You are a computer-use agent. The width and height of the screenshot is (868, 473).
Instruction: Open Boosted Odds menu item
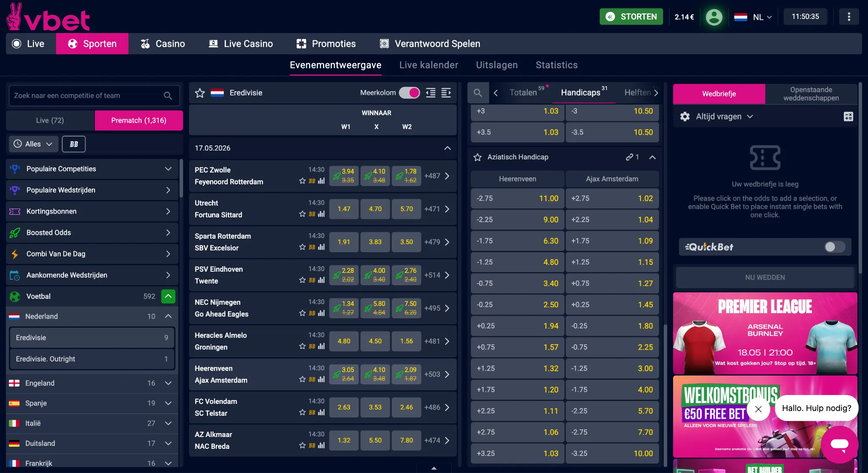[x=92, y=233]
